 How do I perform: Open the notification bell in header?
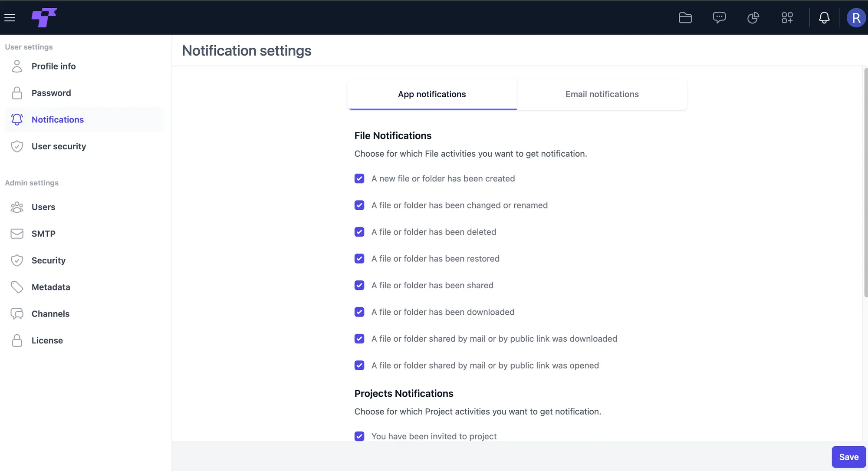(x=824, y=18)
